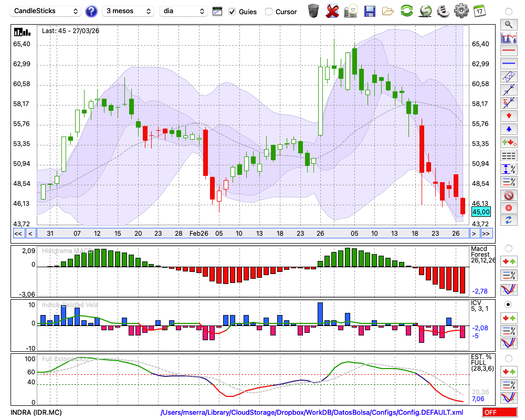This screenshot has width=525, height=420.
Task: Click the green circular refresh arrows icon
Action: (x=406, y=11)
